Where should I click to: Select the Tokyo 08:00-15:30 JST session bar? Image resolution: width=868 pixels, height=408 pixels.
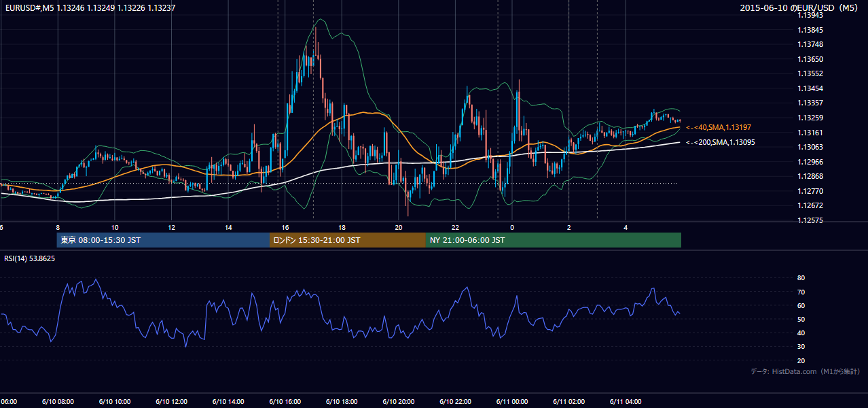[x=163, y=240]
